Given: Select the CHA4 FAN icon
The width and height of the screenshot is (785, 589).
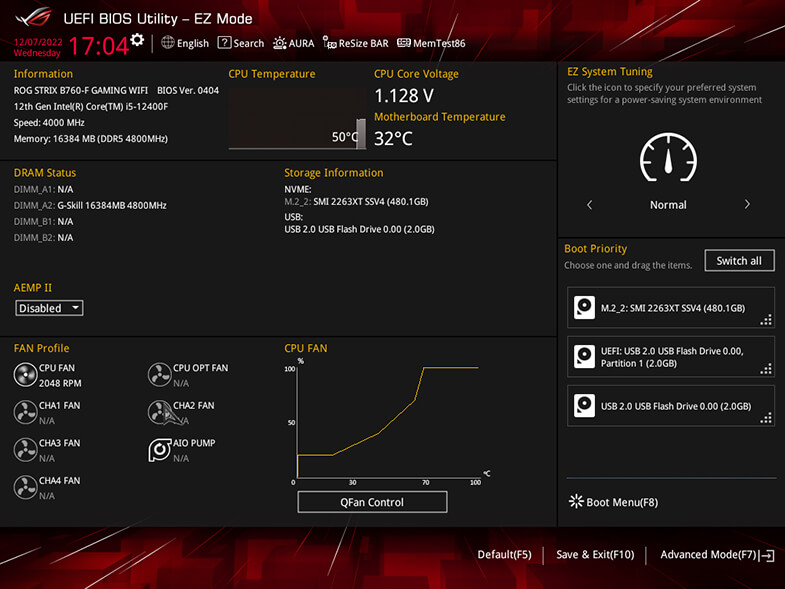Looking at the screenshot, I should pyautogui.click(x=25, y=487).
